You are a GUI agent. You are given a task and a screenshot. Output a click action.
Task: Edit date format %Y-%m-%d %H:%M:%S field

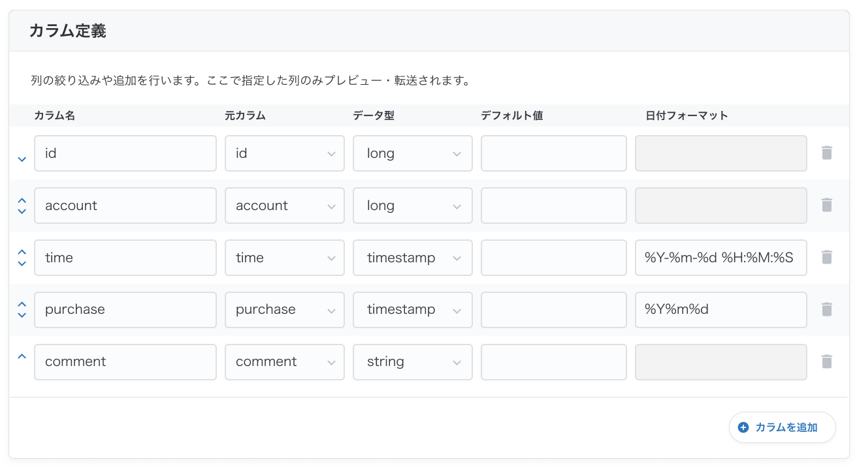click(x=721, y=257)
